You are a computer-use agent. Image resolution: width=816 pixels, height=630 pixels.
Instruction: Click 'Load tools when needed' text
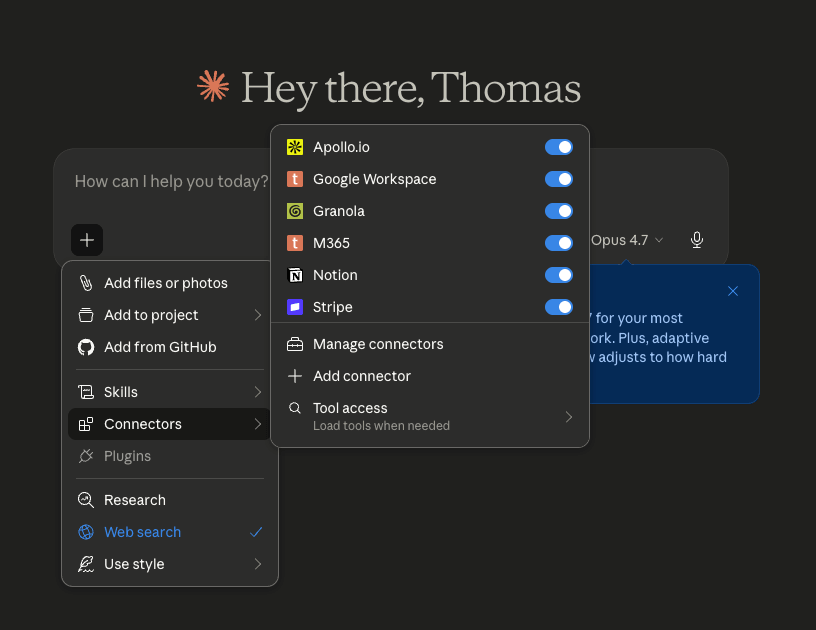point(381,426)
